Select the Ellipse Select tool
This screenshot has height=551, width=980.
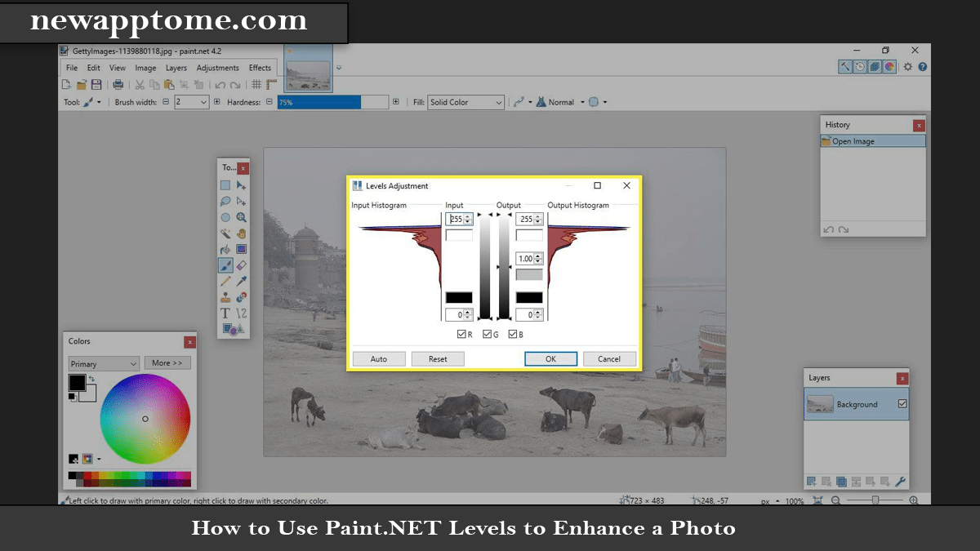coord(225,217)
